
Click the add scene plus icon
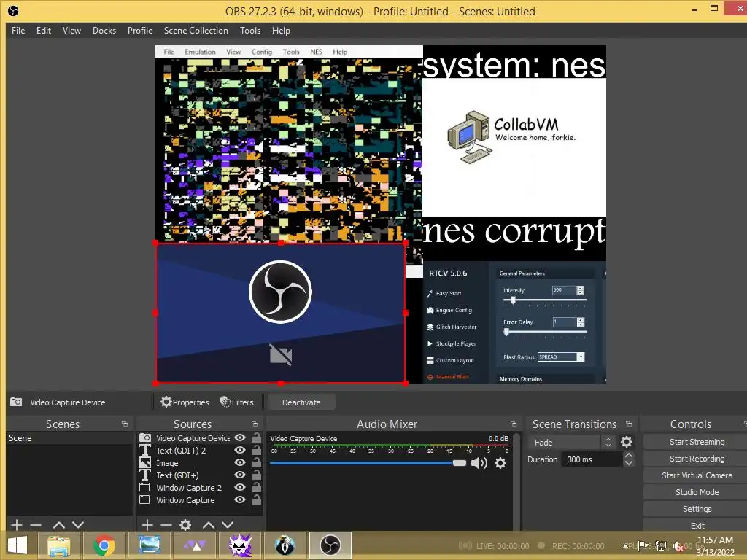pyautogui.click(x=17, y=525)
